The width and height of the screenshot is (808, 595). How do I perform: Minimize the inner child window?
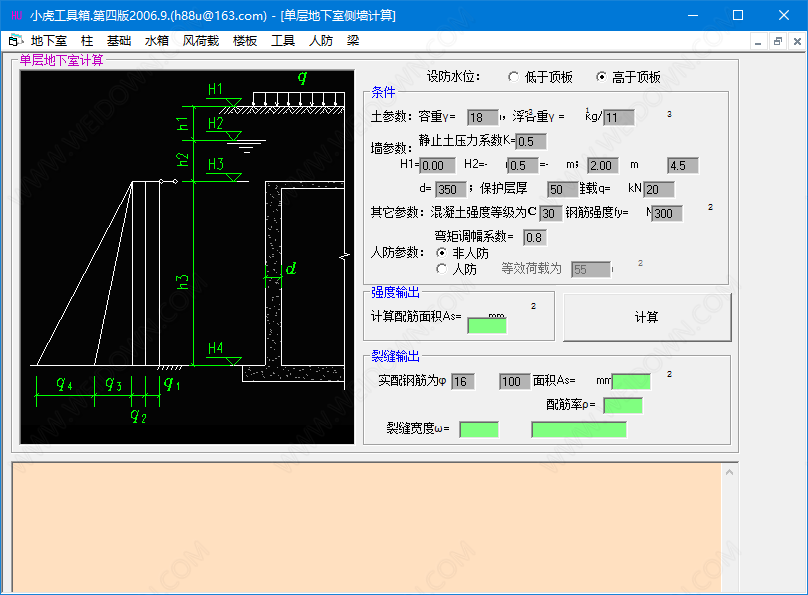tap(758, 41)
